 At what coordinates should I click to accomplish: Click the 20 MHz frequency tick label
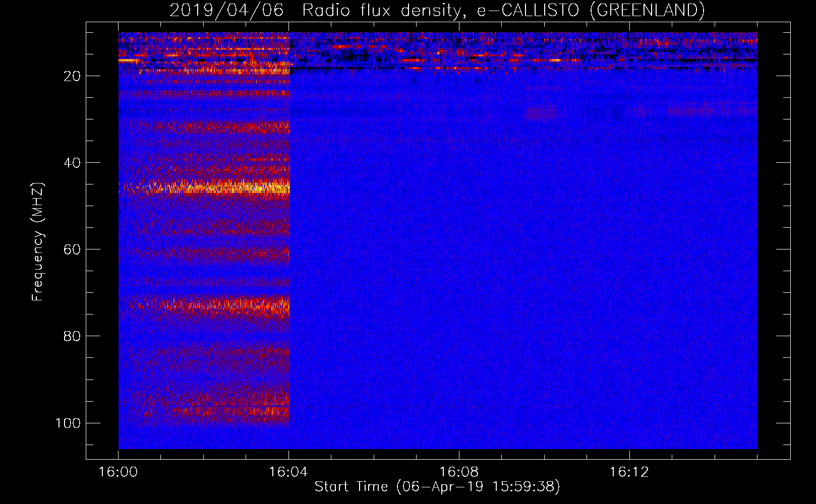click(72, 76)
